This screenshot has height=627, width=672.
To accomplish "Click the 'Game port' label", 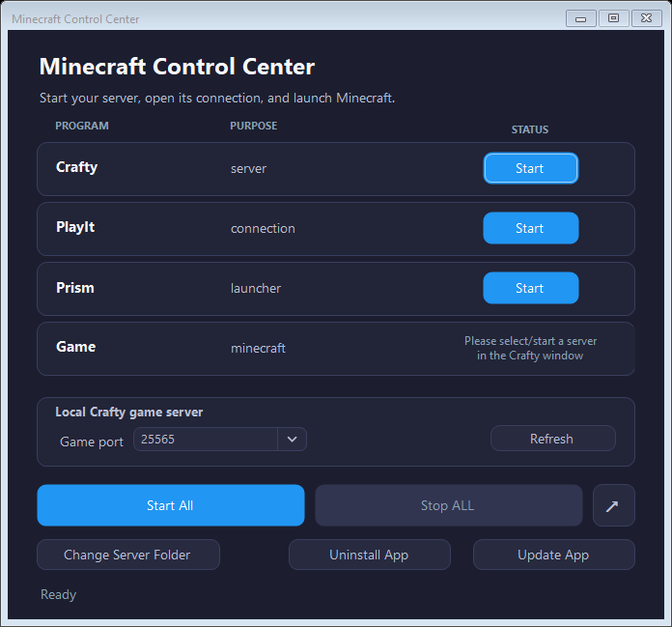I will click(92, 442).
